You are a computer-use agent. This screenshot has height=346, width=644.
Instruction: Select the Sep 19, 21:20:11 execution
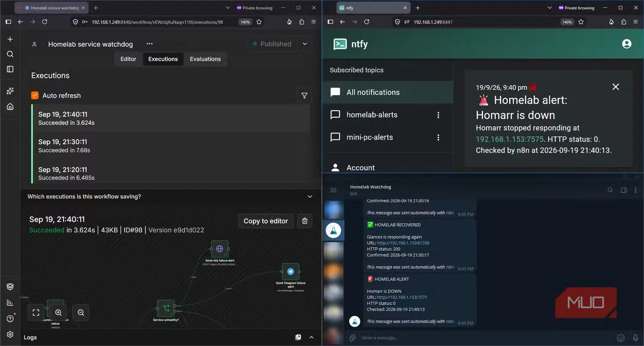171,173
